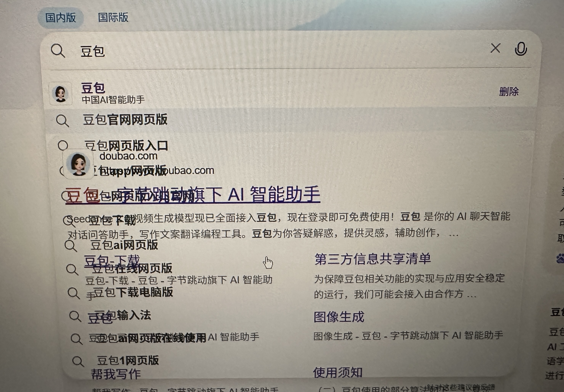Image resolution: width=564 pixels, height=392 pixels.
Task: Click magnifier icon beside 豆包输入法
Action: coord(75,316)
